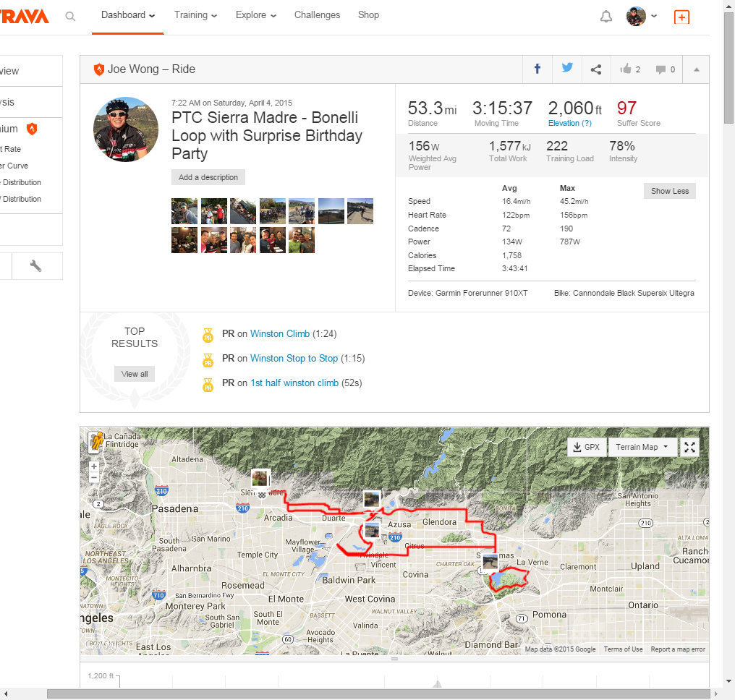This screenshot has width=735, height=700.
Task: Go to the Shop tab
Action: pos(368,15)
